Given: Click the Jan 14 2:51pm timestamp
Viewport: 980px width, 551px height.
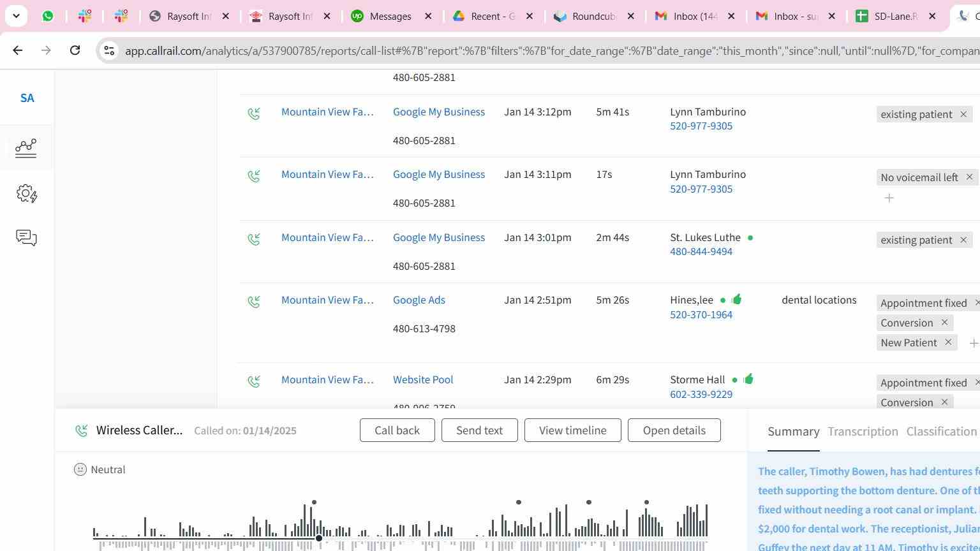Looking at the screenshot, I should [x=538, y=300].
